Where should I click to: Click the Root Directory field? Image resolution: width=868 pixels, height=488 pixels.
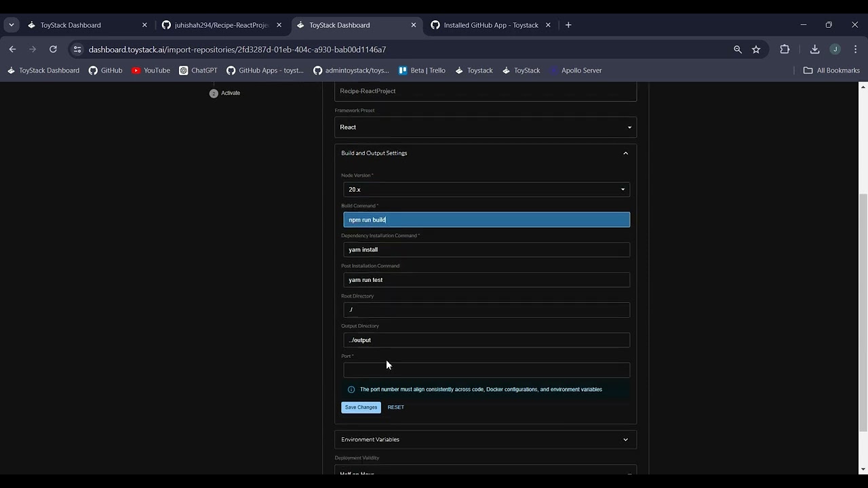tap(486, 310)
